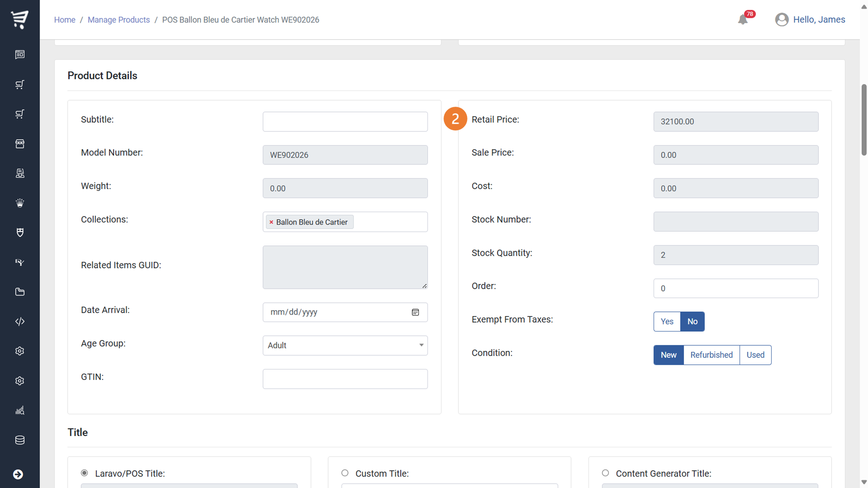Click the database icon in sidebar
The height and width of the screenshot is (488, 868).
(20, 440)
